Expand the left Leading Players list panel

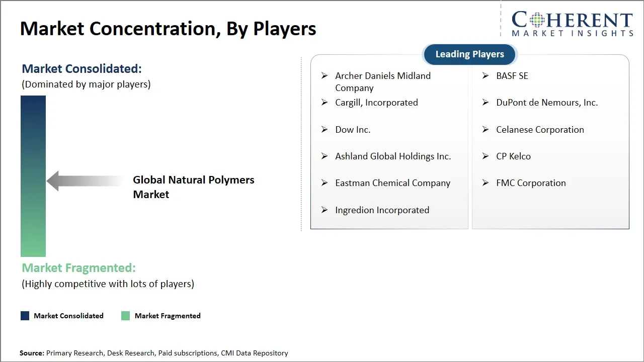(389, 142)
